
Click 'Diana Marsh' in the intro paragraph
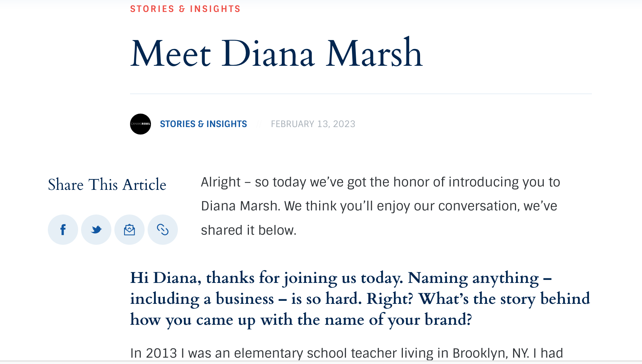coord(240,206)
